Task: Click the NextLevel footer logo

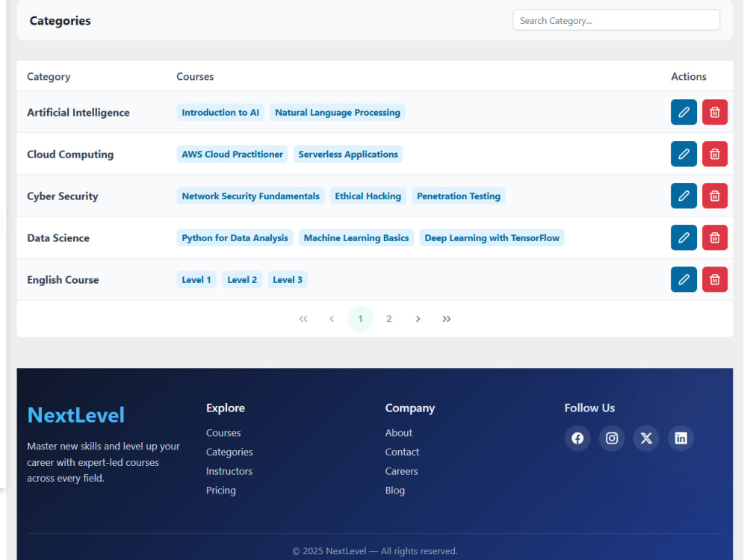Action: pyautogui.click(x=75, y=414)
